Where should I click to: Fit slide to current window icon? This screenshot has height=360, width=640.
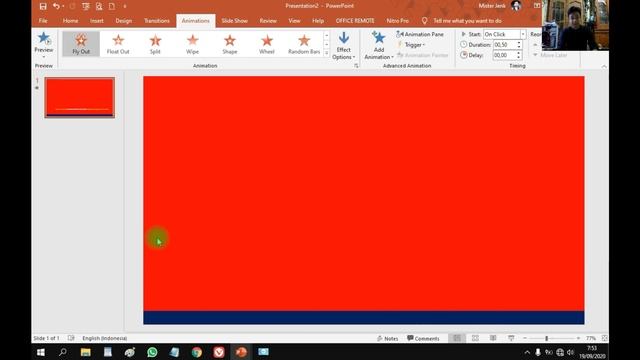(x=604, y=338)
